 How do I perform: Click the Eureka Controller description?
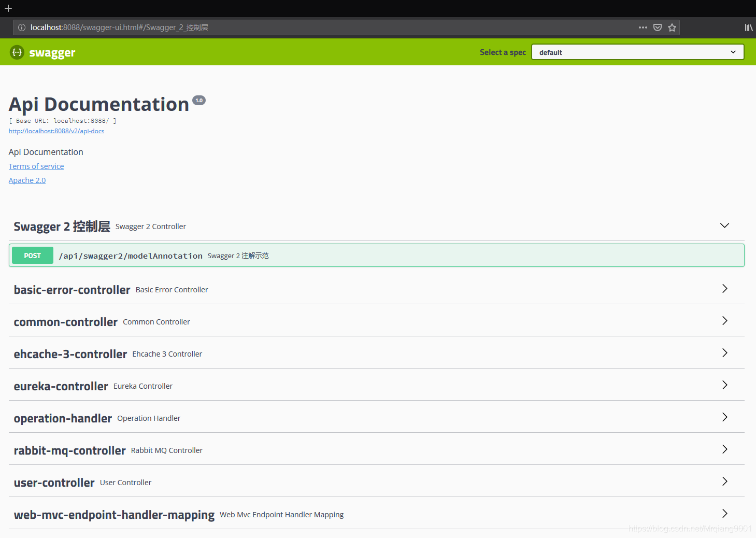143,386
